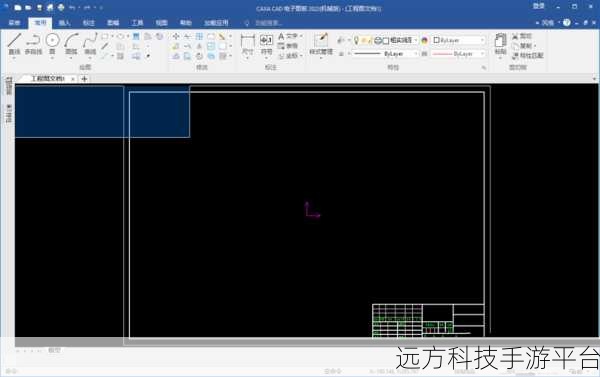Add a new document tab with plus
Viewport: 600px width, 377px height.
point(84,79)
